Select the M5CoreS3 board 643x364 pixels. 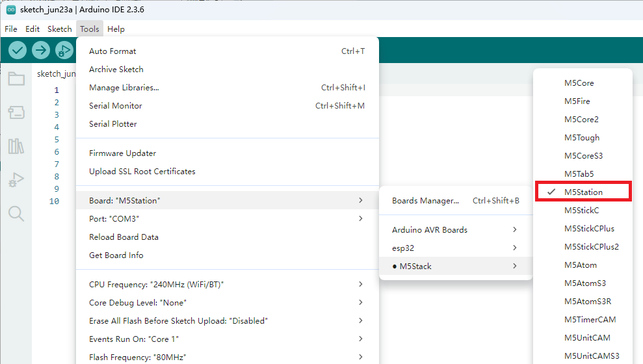coord(583,156)
